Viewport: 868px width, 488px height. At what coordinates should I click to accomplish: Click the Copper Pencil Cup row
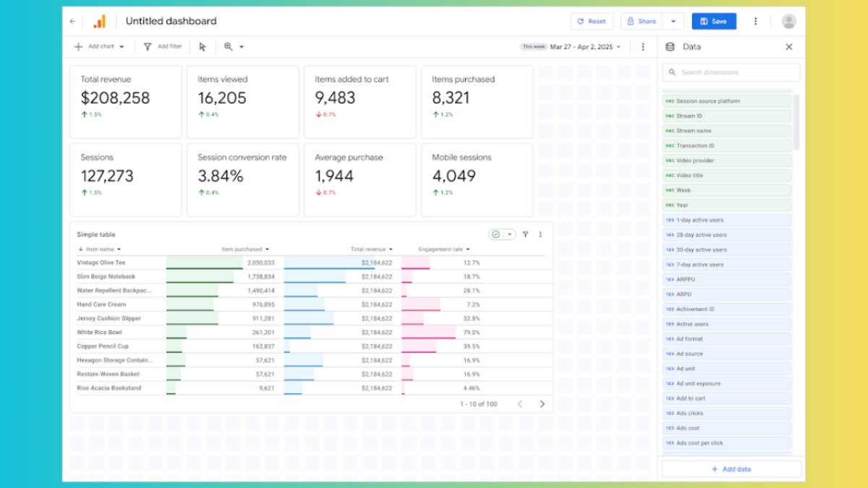(x=311, y=346)
